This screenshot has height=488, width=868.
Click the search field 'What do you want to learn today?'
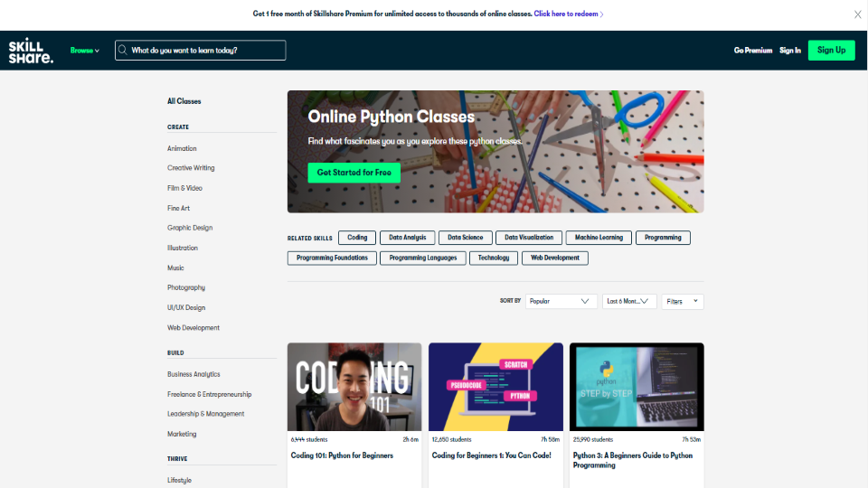[x=201, y=51]
